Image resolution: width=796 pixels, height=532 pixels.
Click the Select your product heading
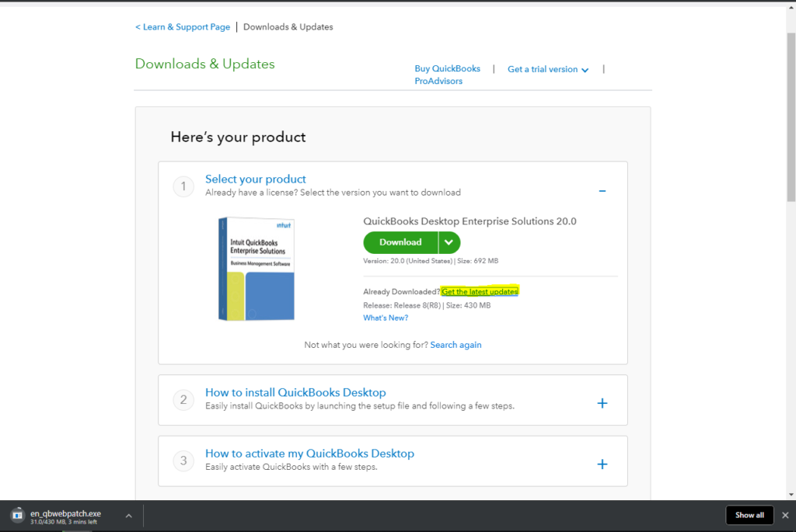point(255,179)
